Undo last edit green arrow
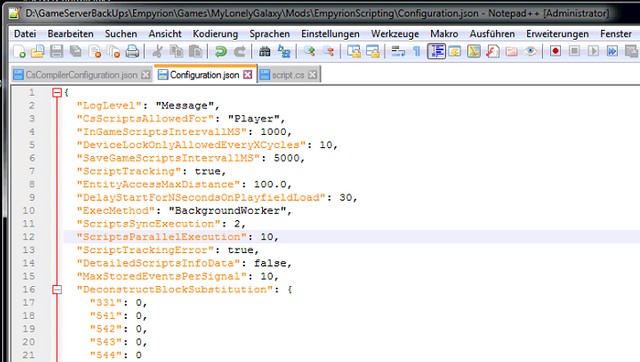Viewport: 640px width, 362px height. click(x=220, y=51)
